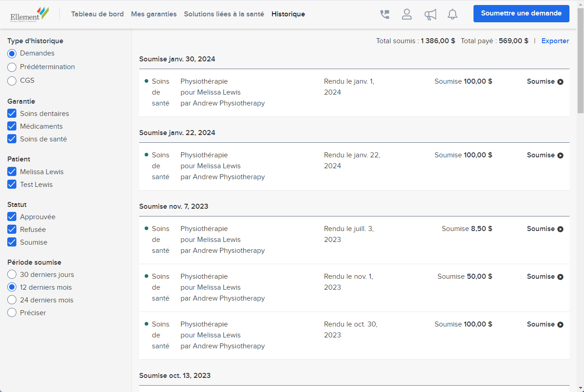Image resolution: width=584 pixels, height=392 pixels.
Task: Open the user profile icon
Action: (x=407, y=15)
